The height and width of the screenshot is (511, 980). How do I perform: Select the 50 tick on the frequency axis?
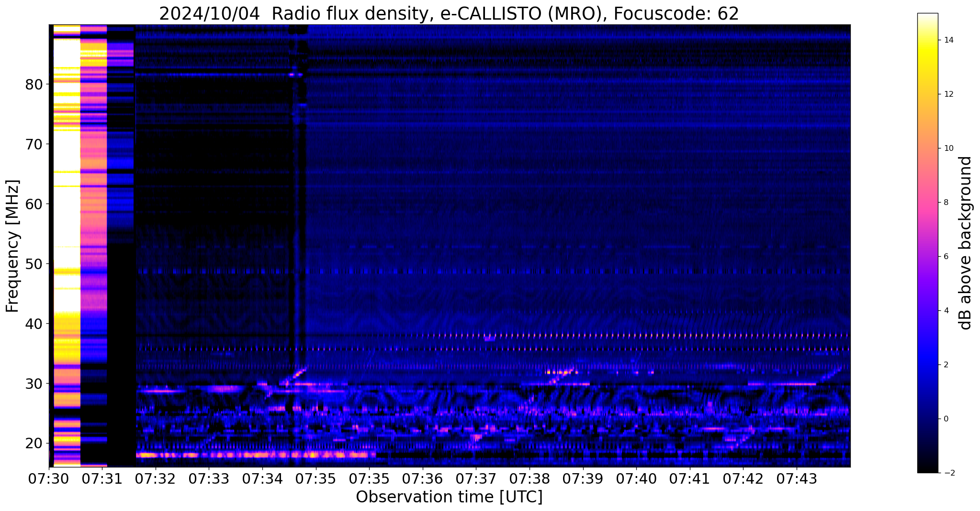click(34, 264)
